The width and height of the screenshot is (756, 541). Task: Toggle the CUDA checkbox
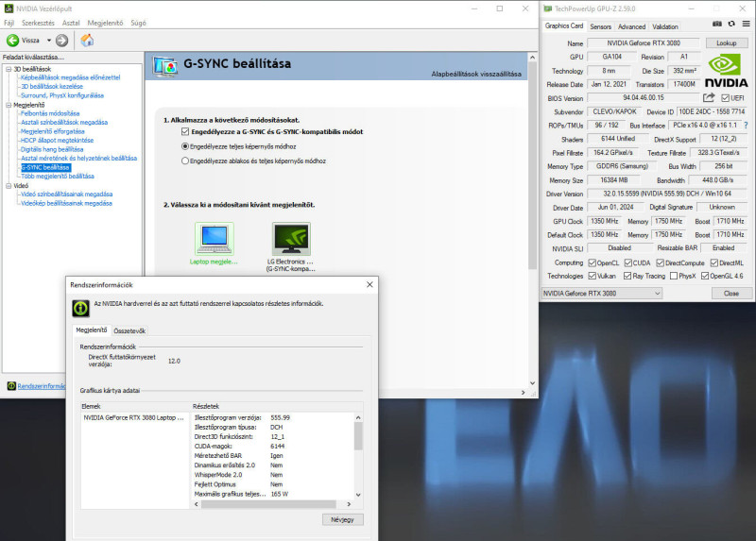pos(627,263)
